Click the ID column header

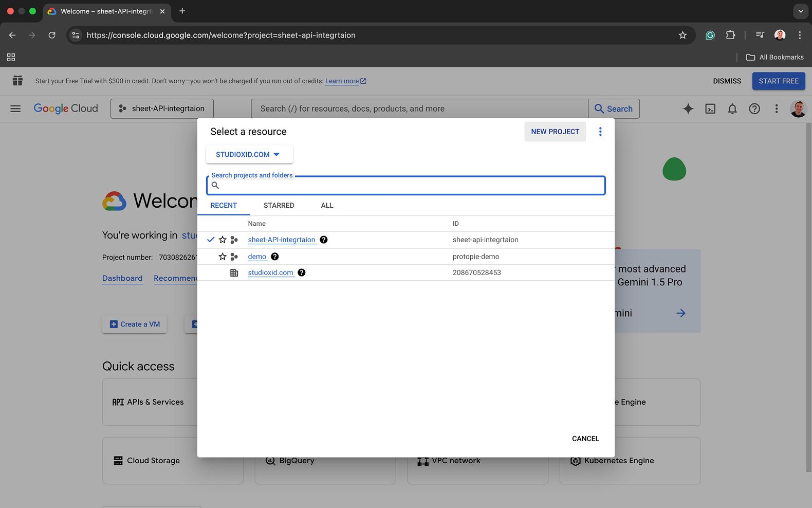(x=456, y=224)
